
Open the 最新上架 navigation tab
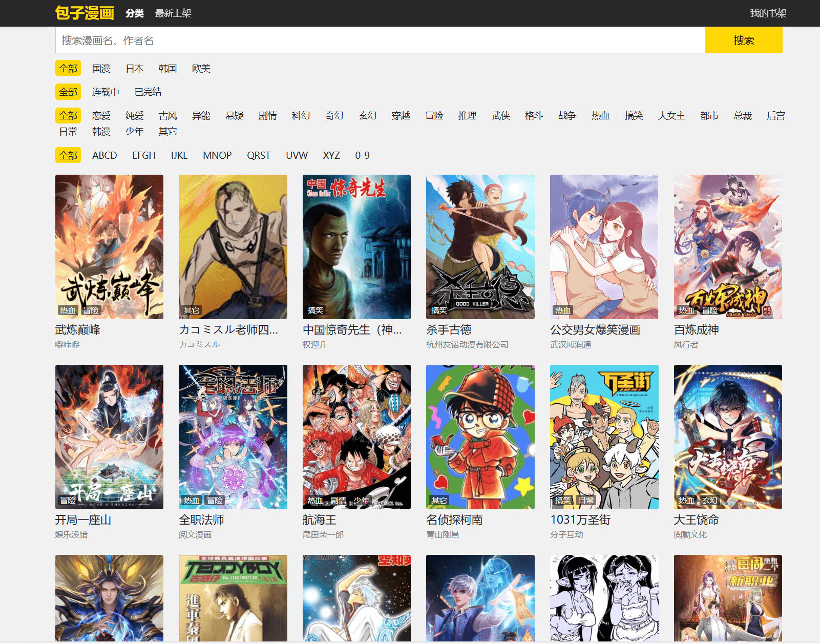173,13
